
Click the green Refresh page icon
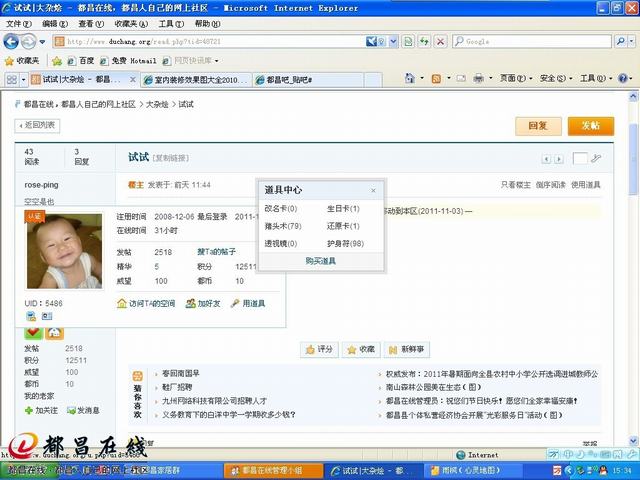[424, 41]
